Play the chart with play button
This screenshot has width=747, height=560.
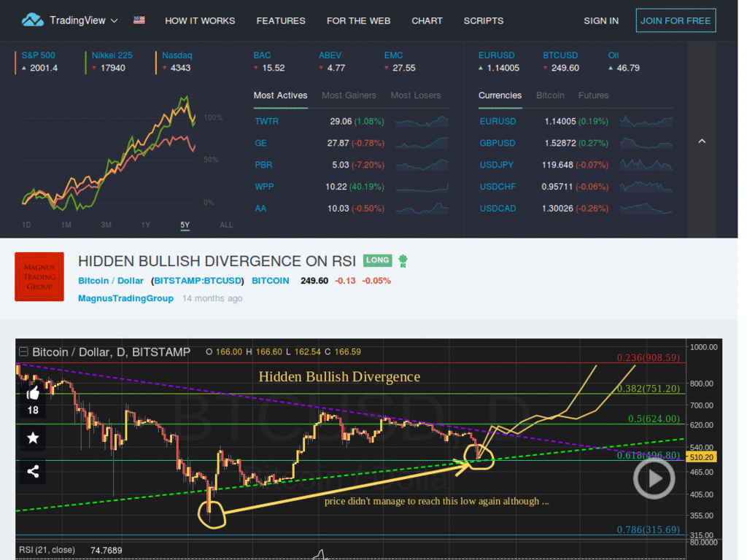tap(654, 478)
